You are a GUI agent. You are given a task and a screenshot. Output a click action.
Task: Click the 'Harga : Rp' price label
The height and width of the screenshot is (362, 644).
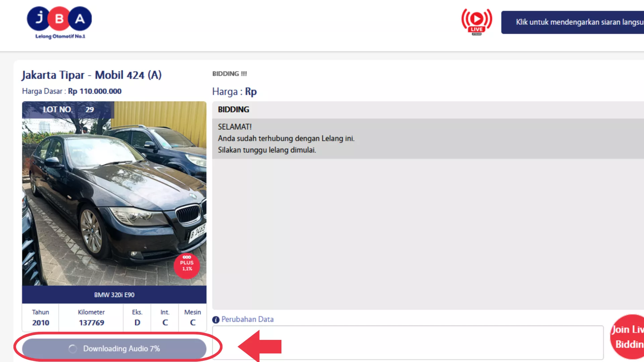point(234,92)
